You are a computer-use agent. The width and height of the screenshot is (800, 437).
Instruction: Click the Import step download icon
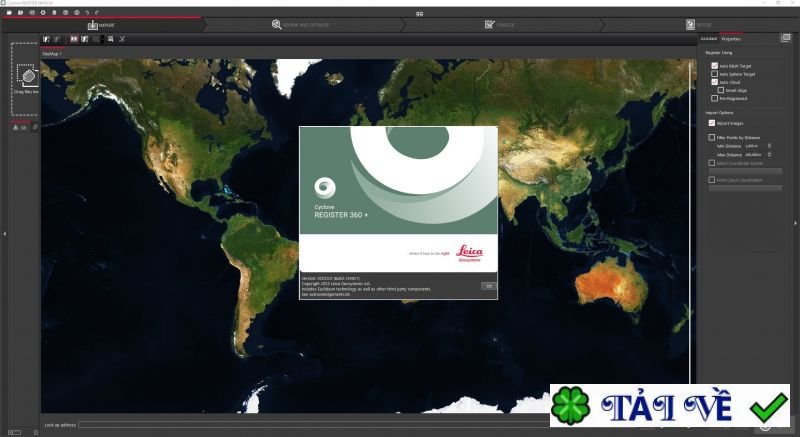pyautogui.click(x=92, y=24)
